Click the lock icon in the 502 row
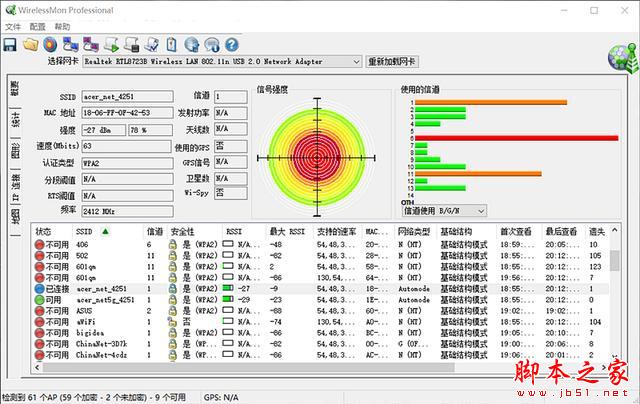 click(173, 256)
